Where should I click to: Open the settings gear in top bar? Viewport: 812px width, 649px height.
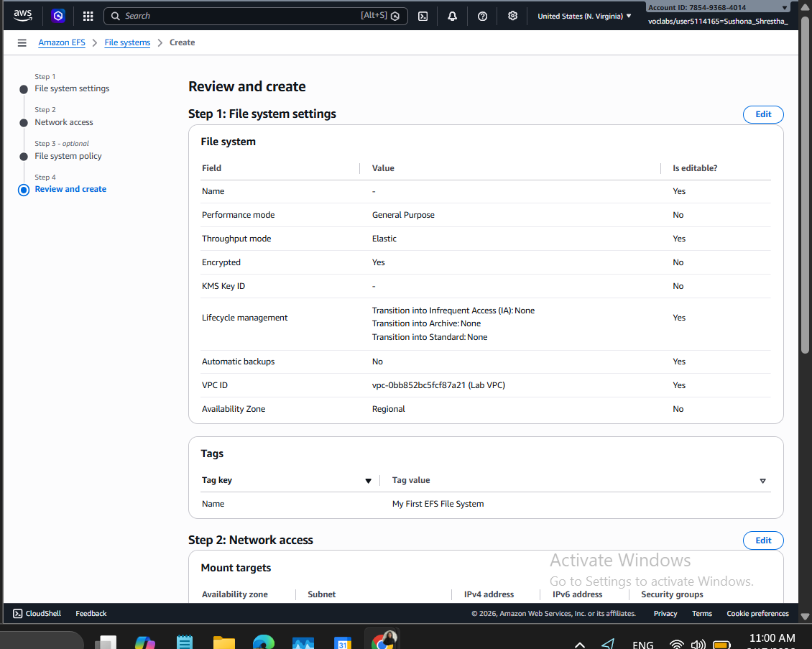[x=512, y=16]
